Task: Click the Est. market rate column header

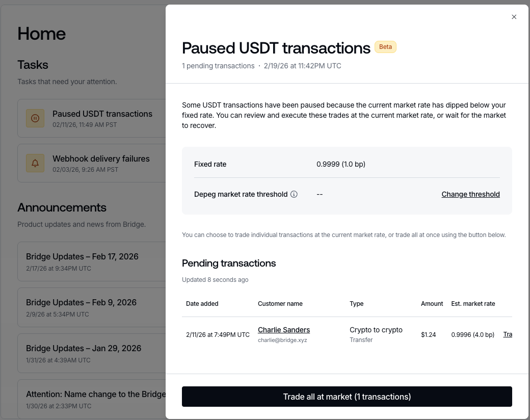Action: point(473,304)
